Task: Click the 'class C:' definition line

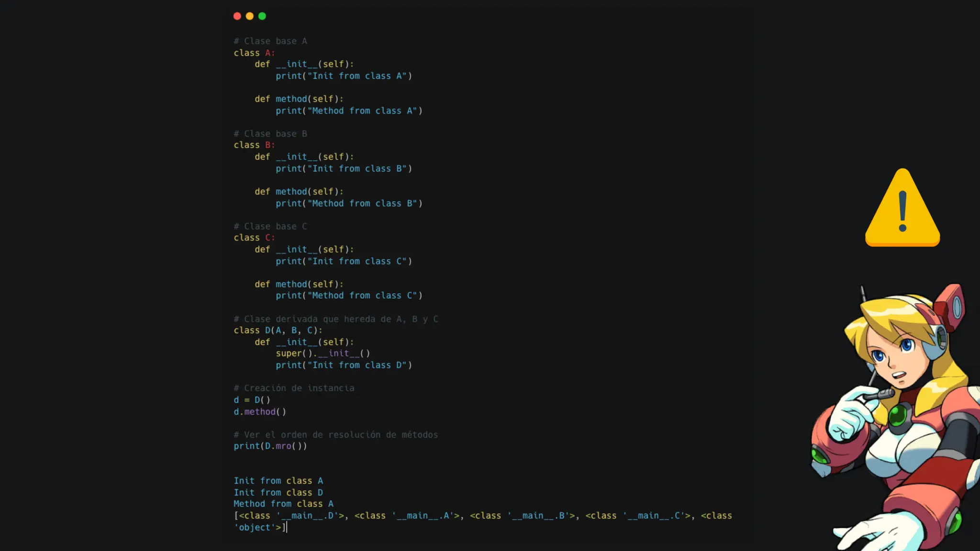Action: click(254, 238)
